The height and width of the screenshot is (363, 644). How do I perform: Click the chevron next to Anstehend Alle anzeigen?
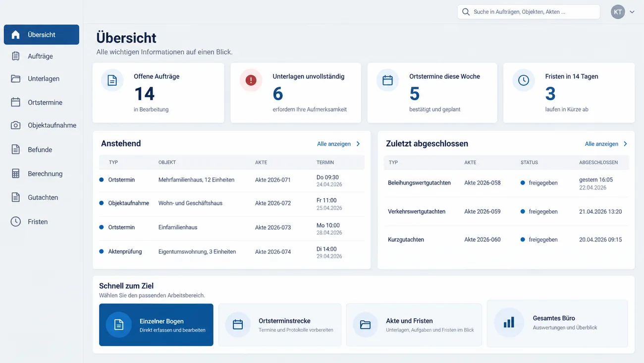point(358,144)
